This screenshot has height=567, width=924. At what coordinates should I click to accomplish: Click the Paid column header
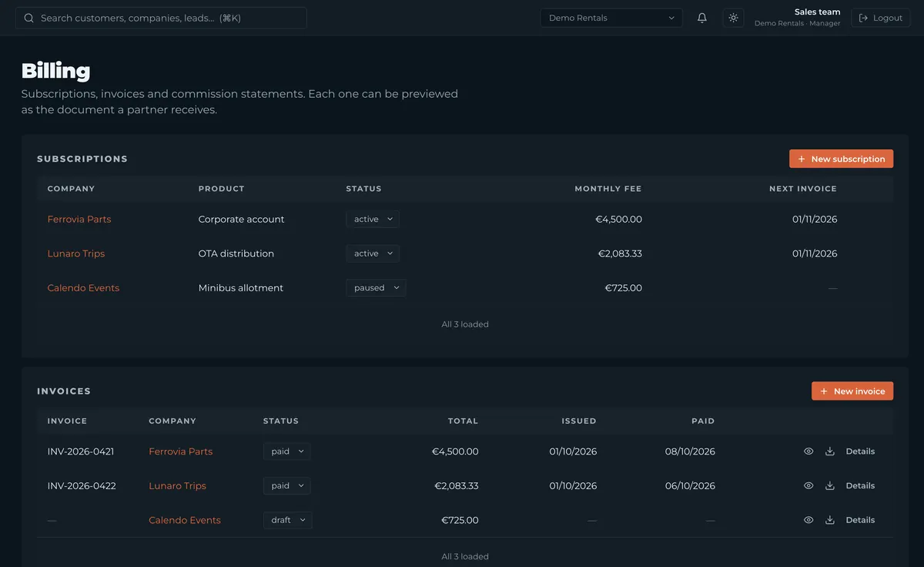(703, 421)
